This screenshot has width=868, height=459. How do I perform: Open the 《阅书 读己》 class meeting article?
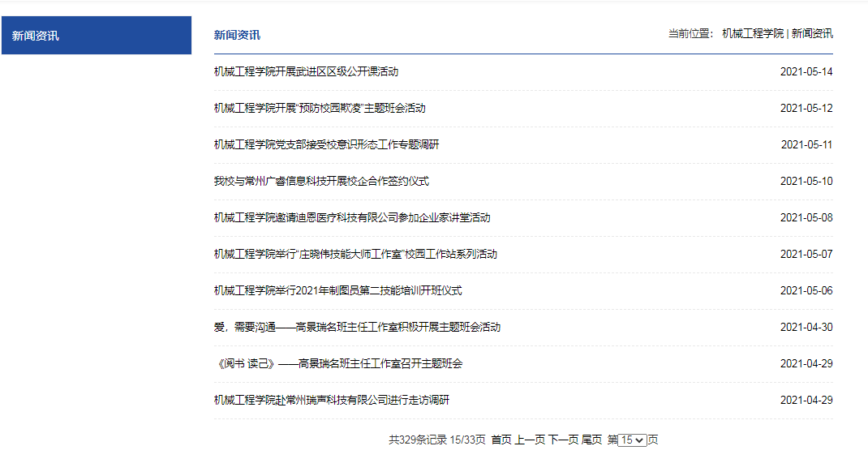[338, 363]
